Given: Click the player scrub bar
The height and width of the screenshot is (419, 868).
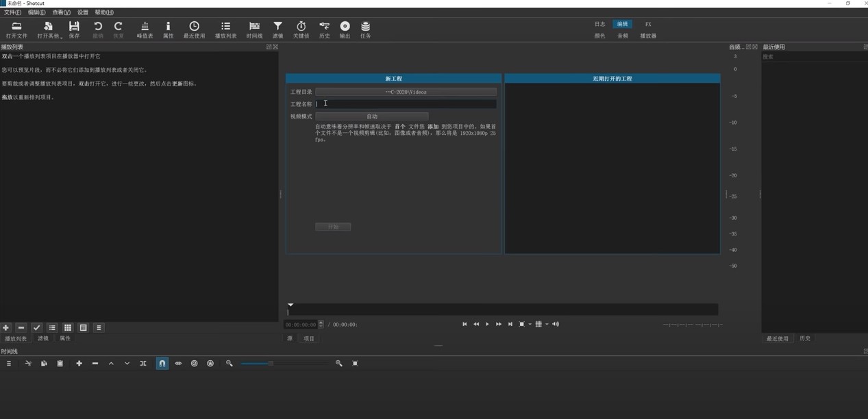Looking at the screenshot, I should pos(502,309).
